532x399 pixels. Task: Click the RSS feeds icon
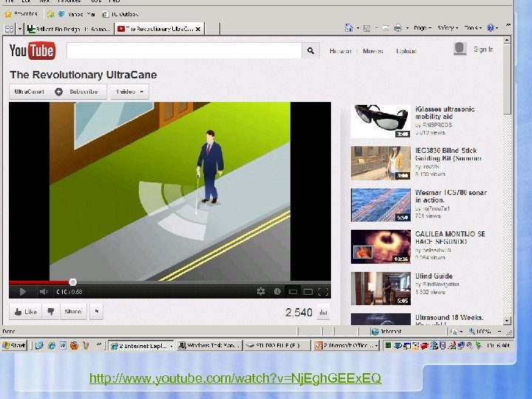click(x=366, y=28)
